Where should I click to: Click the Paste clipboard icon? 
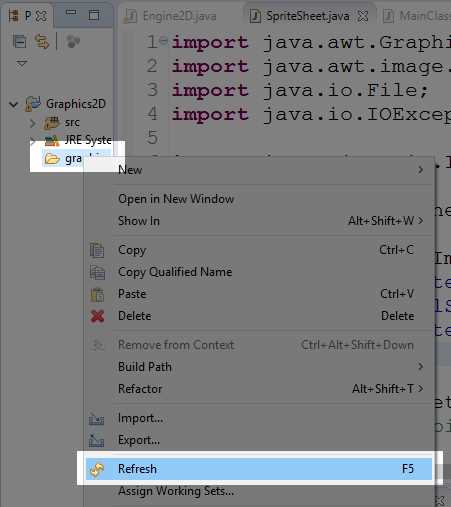pyautogui.click(x=97, y=294)
